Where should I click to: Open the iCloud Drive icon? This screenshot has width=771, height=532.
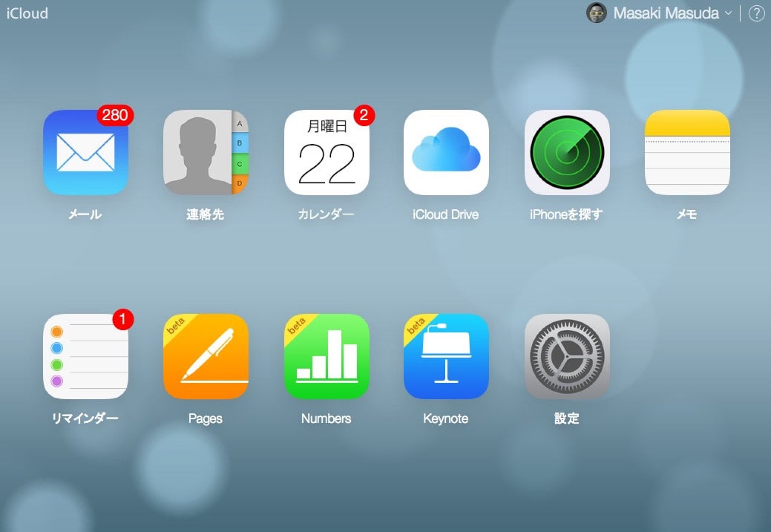click(x=446, y=152)
